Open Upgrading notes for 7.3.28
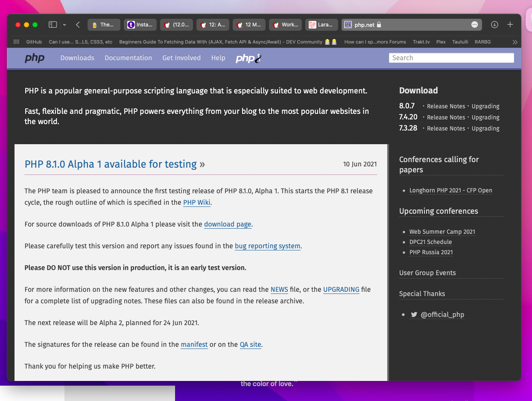The height and width of the screenshot is (401, 532). pyautogui.click(x=485, y=128)
